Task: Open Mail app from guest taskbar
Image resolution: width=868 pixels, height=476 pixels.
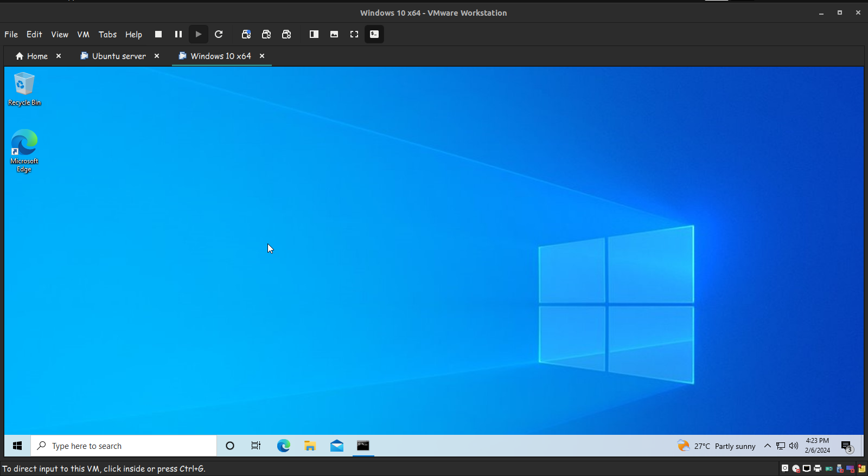Action: click(x=336, y=446)
